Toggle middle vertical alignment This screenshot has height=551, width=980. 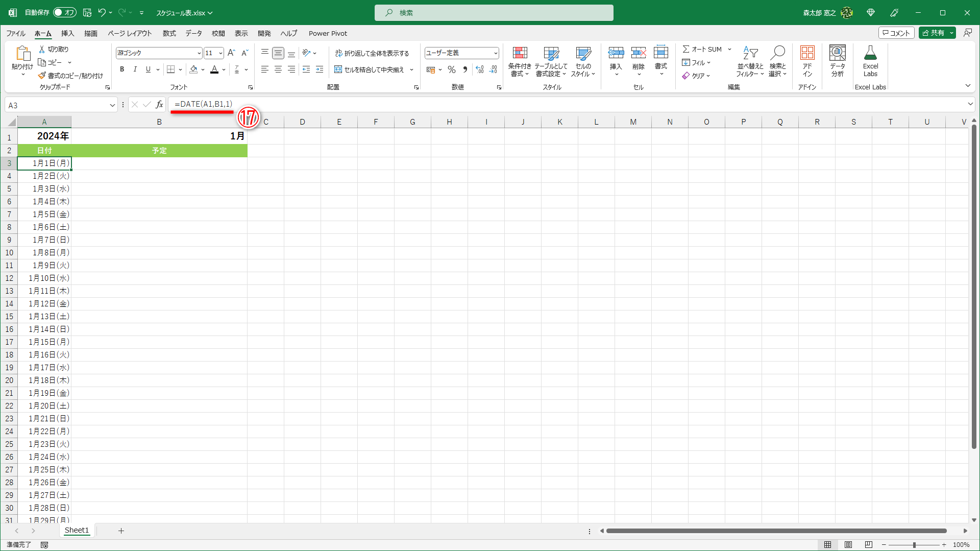[278, 53]
